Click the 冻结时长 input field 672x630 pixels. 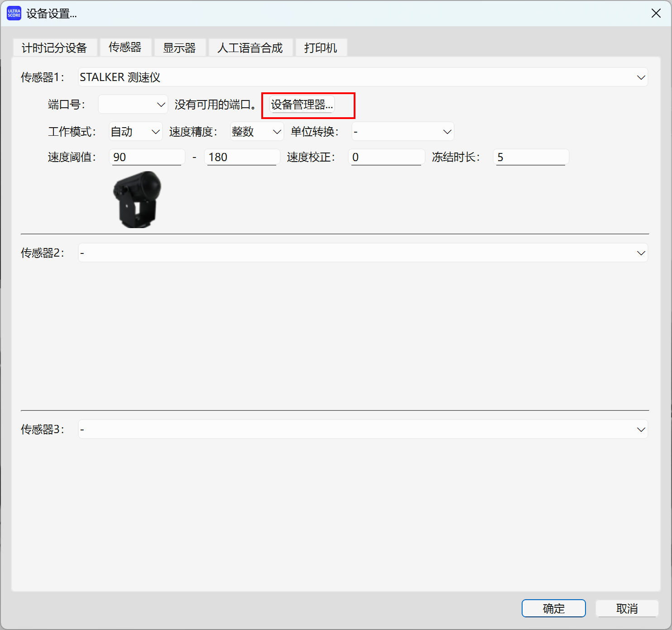click(531, 157)
